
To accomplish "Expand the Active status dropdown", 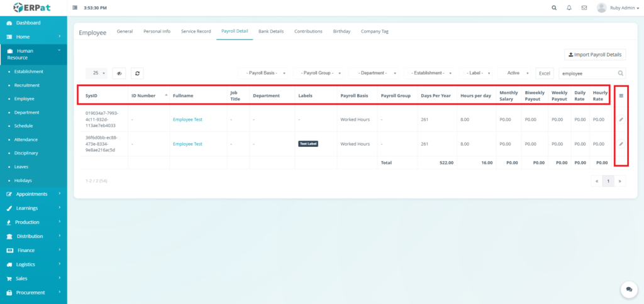I will [x=516, y=73].
